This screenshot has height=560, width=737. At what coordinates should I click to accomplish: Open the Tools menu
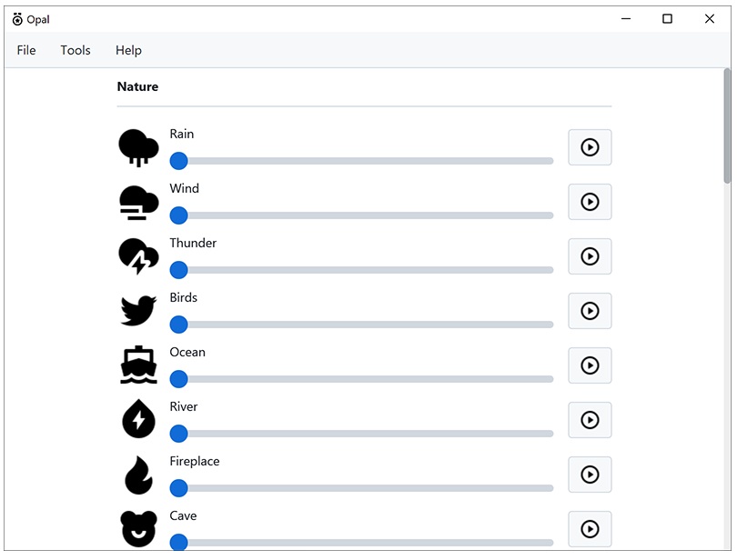pyautogui.click(x=76, y=50)
